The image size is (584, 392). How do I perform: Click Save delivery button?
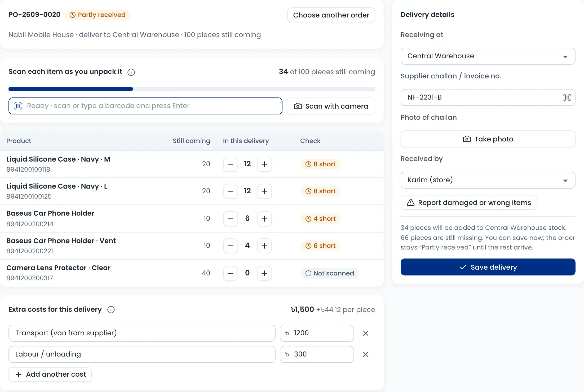coord(488,267)
